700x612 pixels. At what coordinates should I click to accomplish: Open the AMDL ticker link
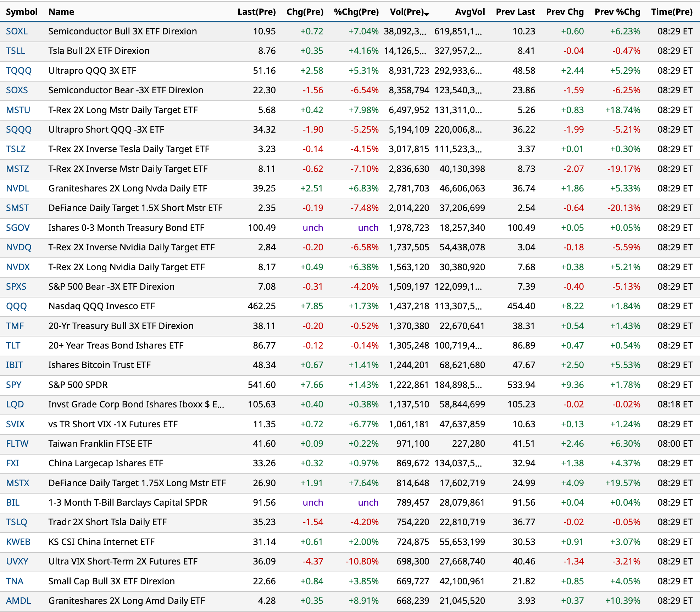(18, 601)
